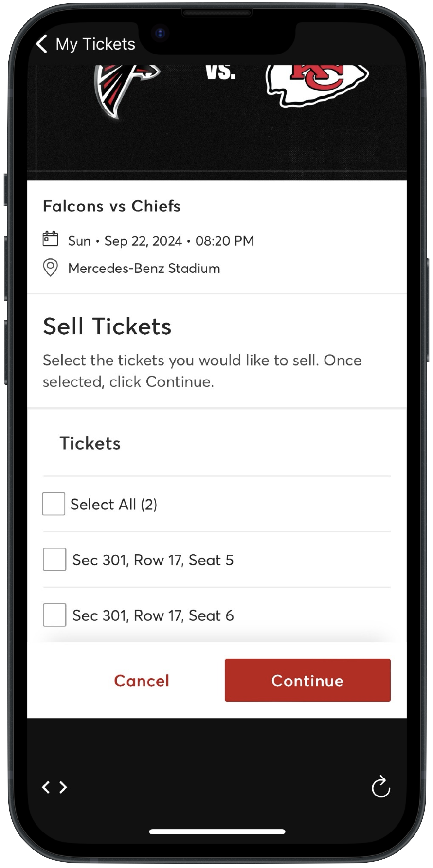Go back via My Tickets label
Screen dimensions: 433x868
pos(95,44)
